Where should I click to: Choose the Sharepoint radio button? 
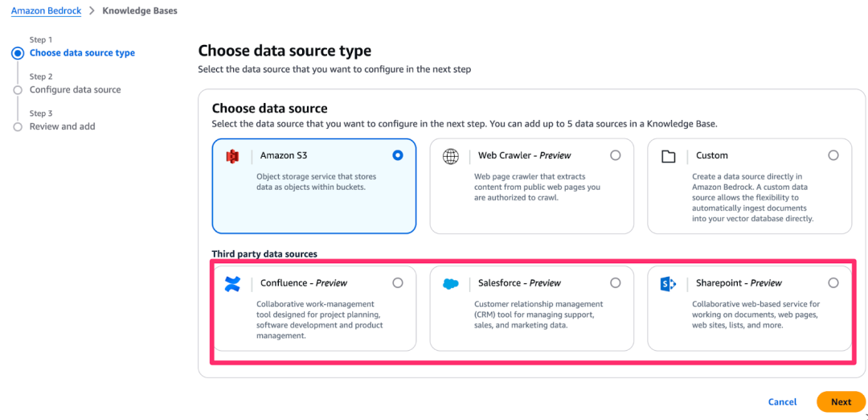coord(833,283)
